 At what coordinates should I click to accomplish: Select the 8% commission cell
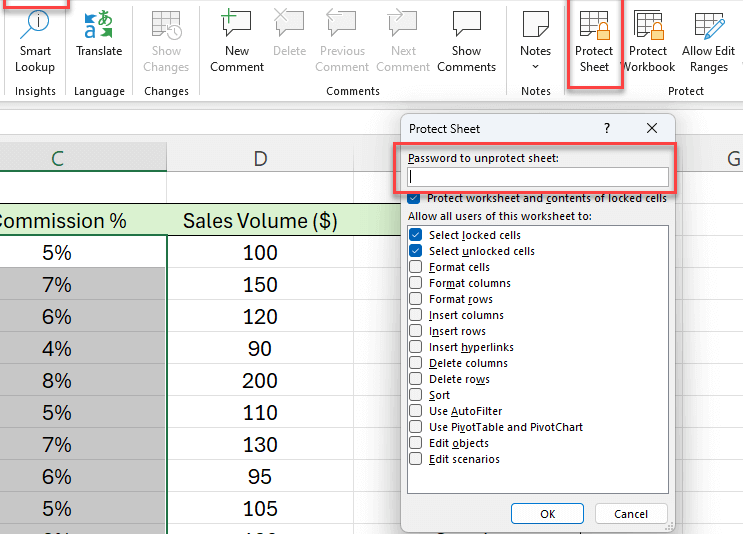[x=83, y=380]
